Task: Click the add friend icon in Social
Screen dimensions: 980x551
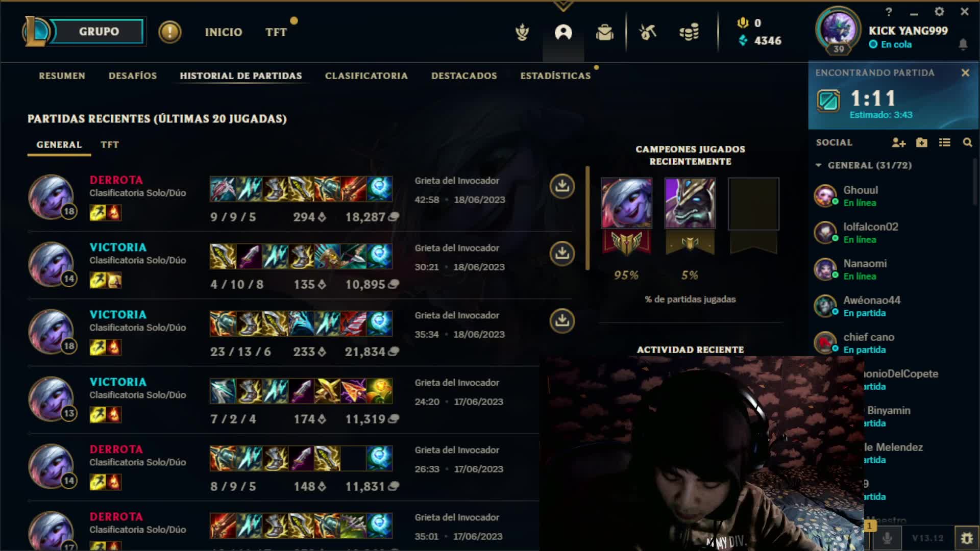Action: point(898,143)
